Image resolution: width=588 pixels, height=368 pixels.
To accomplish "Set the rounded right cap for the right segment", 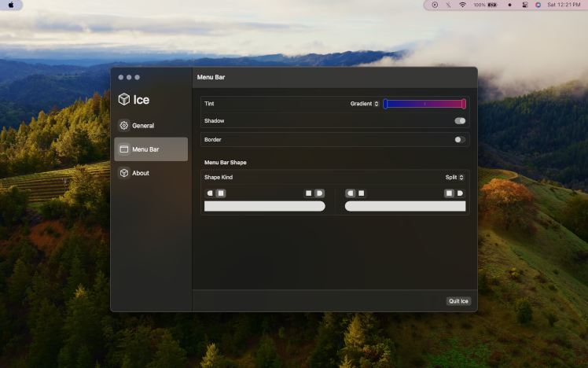I will click(460, 193).
